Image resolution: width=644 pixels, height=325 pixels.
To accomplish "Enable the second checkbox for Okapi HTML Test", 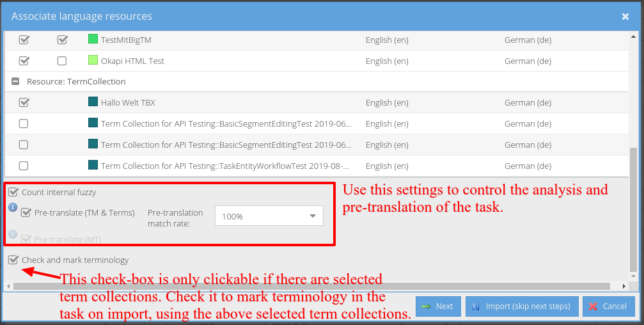I will click(62, 61).
